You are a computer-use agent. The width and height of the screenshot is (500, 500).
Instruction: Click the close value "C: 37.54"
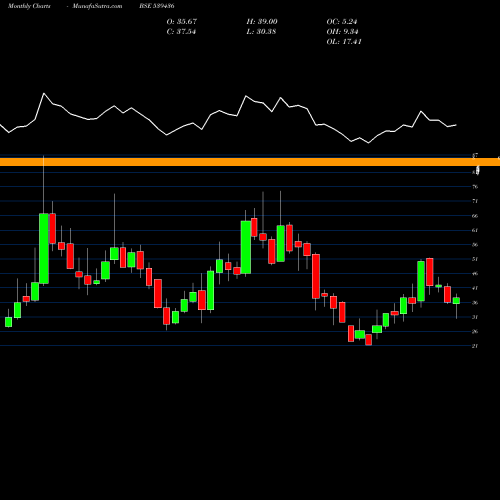coord(181,32)
